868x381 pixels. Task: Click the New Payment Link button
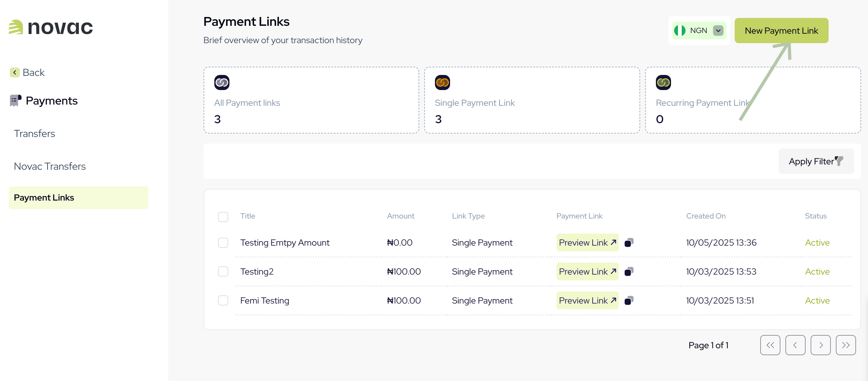tap(781, 30)
